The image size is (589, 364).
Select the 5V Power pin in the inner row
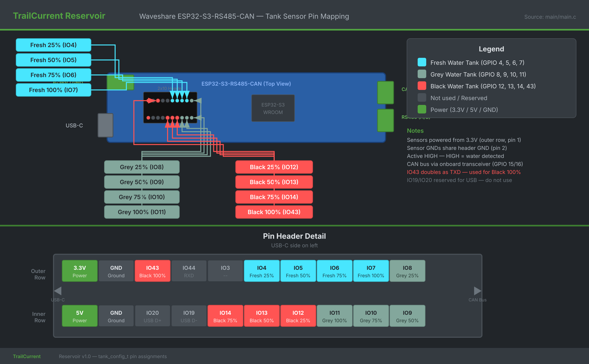click(x=80, y=316)
